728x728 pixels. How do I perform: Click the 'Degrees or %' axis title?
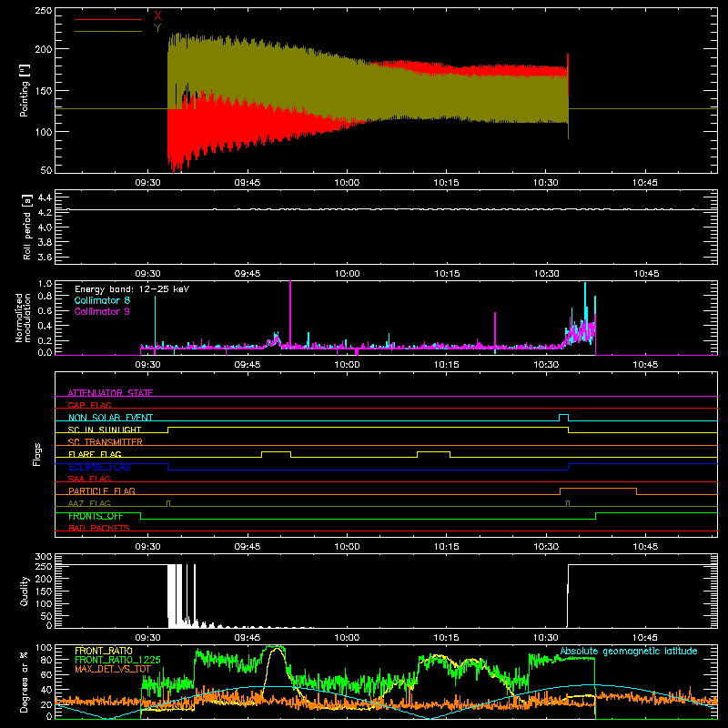[25, 682]
